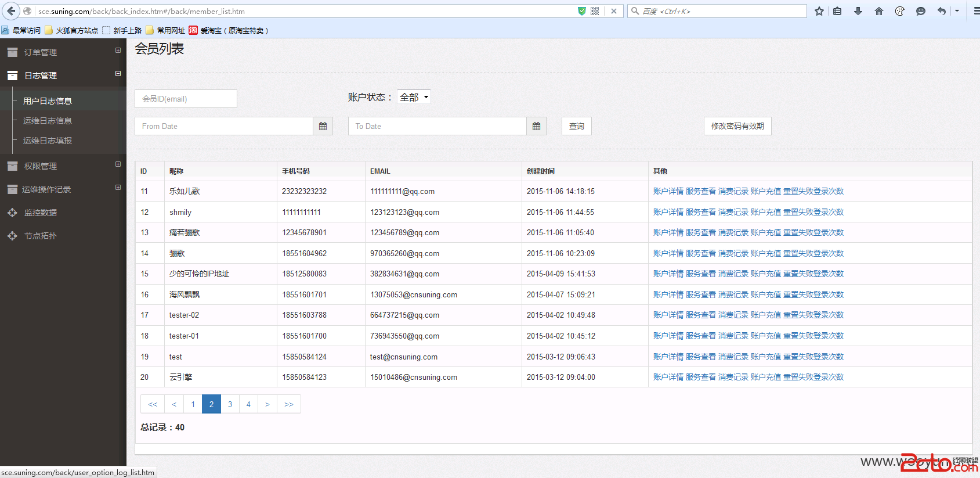Go to page 4 of the list

tap(248, 404)
